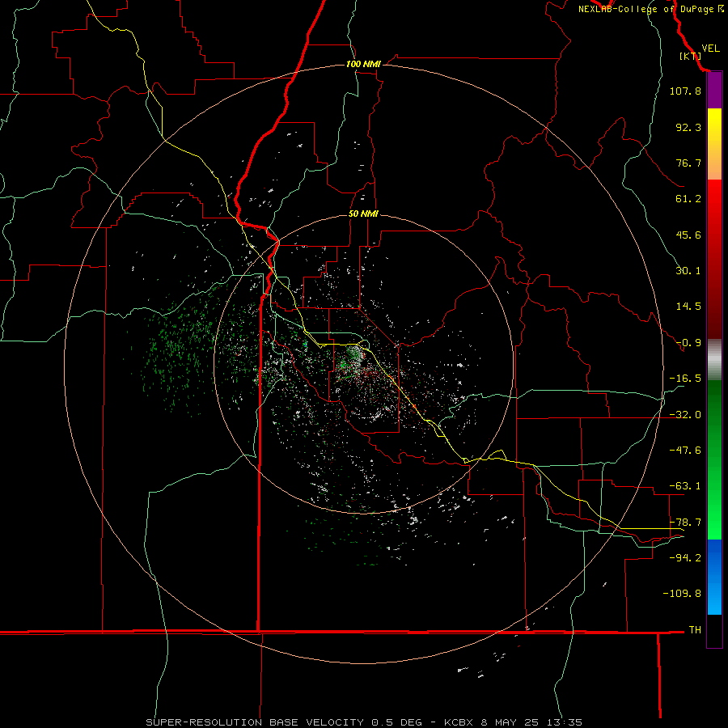Select the 14.5 legend value
Image resolution: width=728 pixels, height=728 pixels.
click(x=688, y=307)
